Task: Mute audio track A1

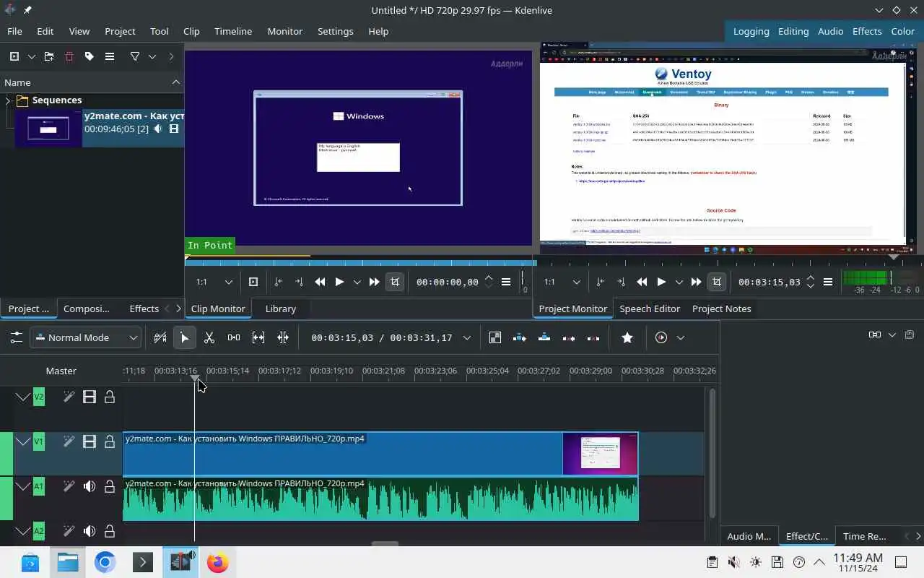Action: pos(90,486)
